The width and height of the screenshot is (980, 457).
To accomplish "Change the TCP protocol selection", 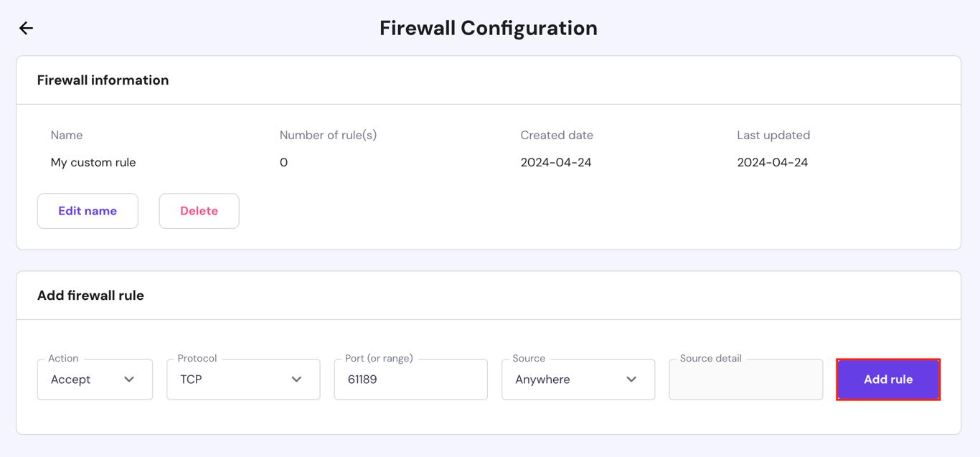I will coord(242,380).
